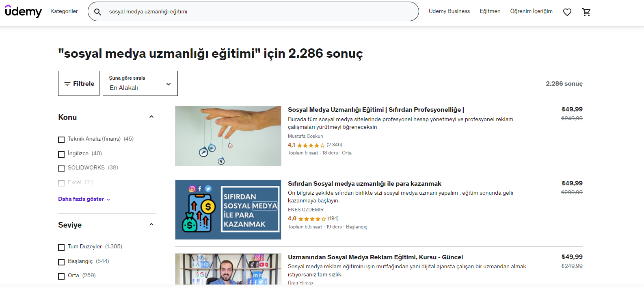644x289 pixels.
Task: Collapse the Seviye filter section
Action: click(x=151, y=225)
